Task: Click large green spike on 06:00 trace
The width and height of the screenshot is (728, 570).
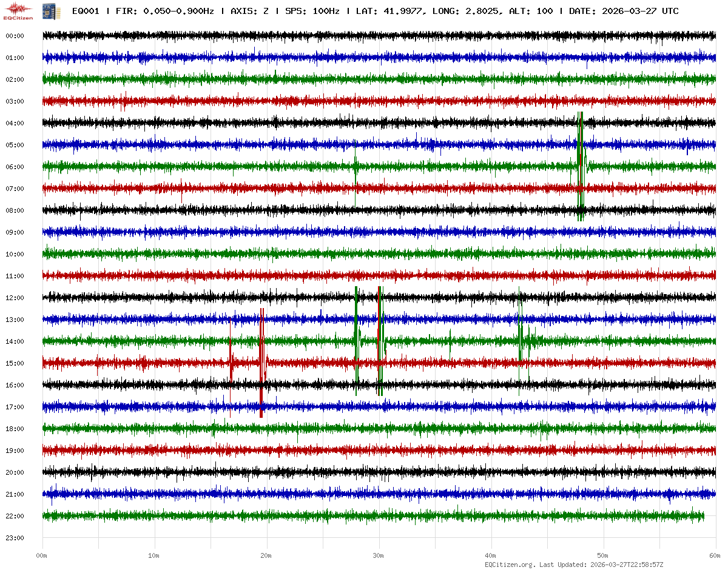Action: 580,166
